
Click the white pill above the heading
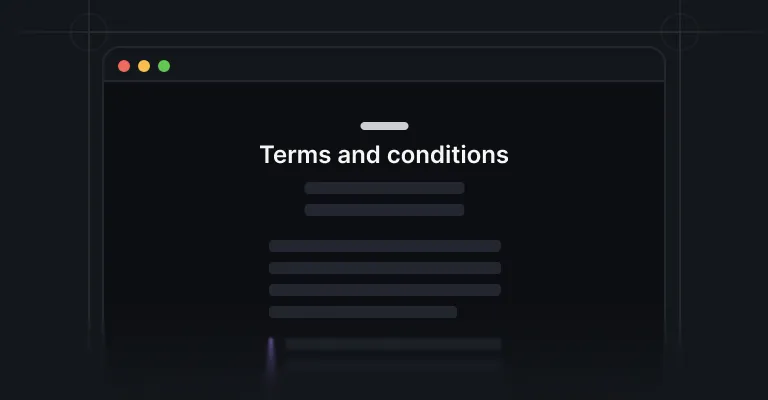tap(384, 126)
